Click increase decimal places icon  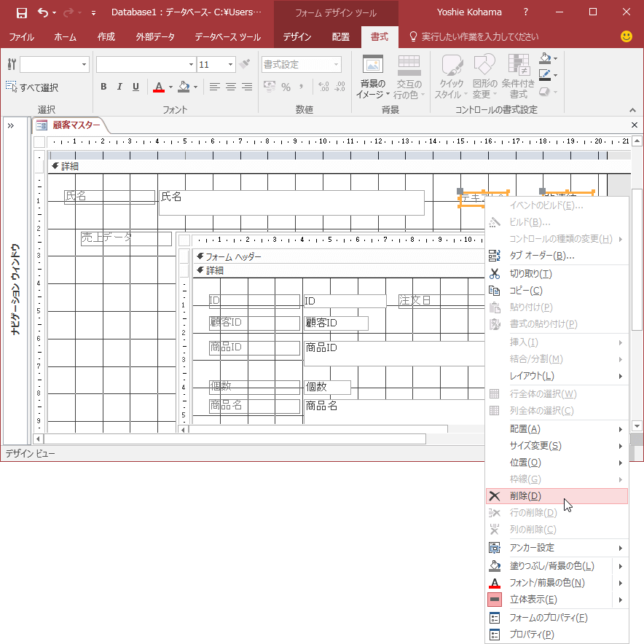pos(323,87)
